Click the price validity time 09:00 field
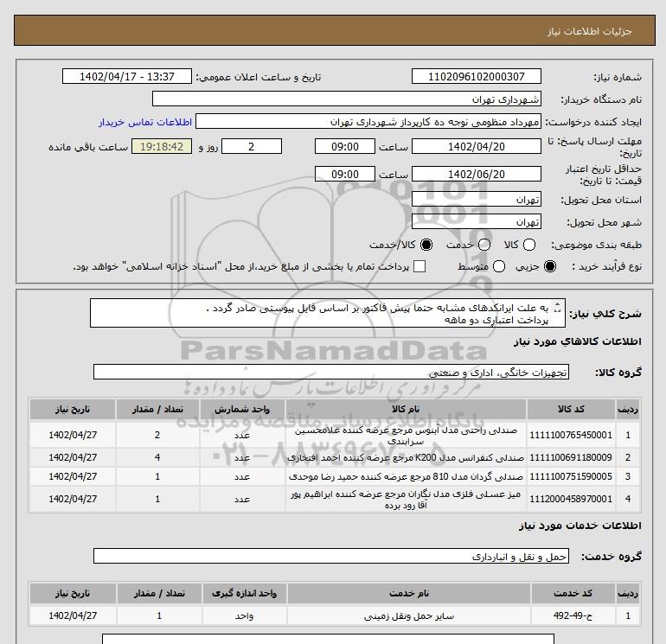The image size is (666, 644). click(x=345, y=174)
